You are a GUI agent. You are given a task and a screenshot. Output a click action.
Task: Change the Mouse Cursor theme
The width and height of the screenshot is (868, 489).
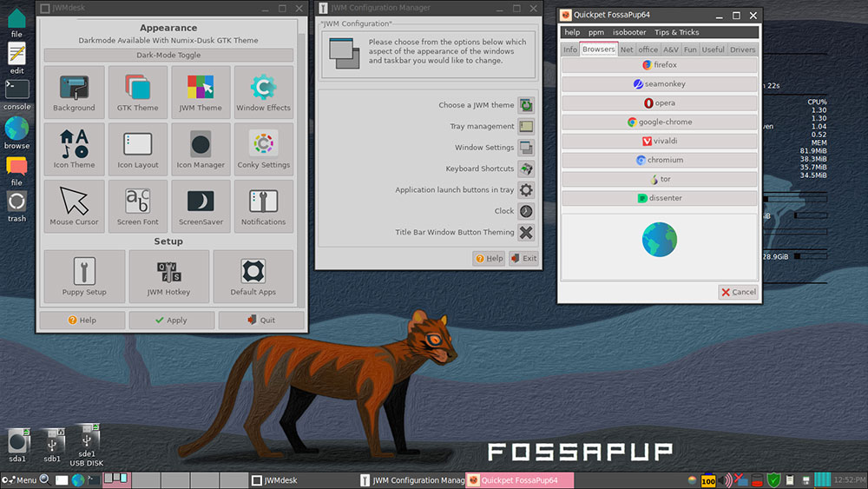point(74,206)
